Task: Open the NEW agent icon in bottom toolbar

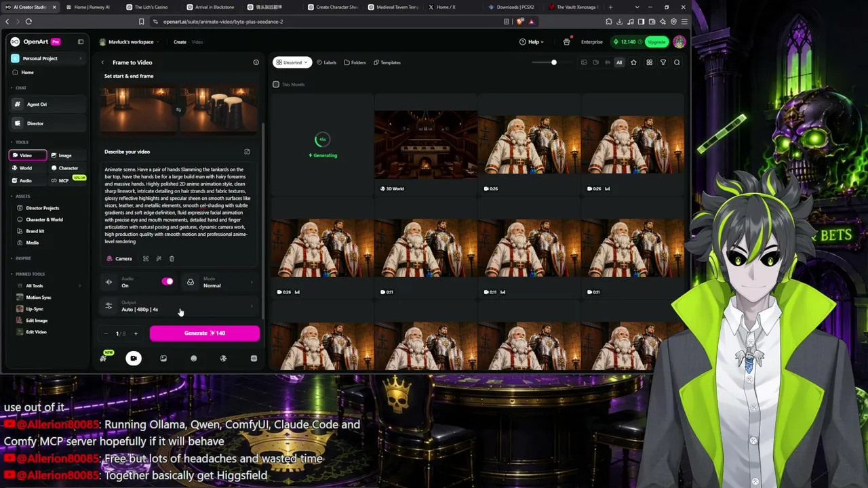Action: 104,358
